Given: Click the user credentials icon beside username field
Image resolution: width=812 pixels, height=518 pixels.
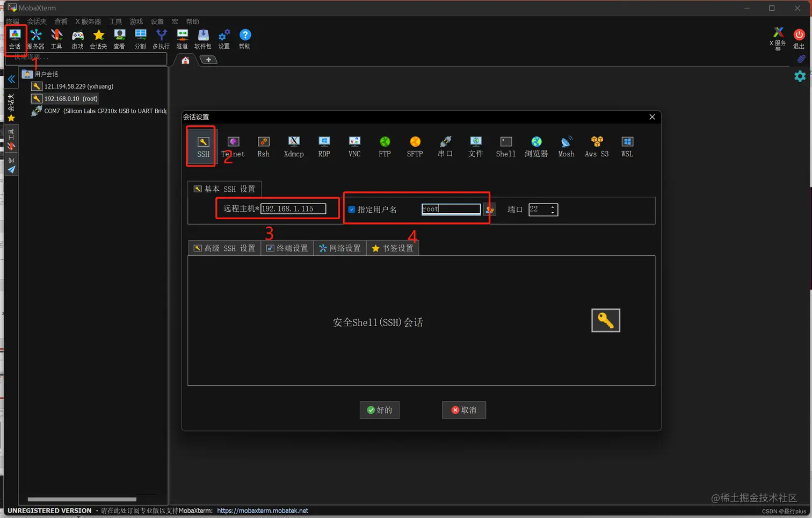Looking at the screenshot, I should pyautogui.click(x=489, y=210).
